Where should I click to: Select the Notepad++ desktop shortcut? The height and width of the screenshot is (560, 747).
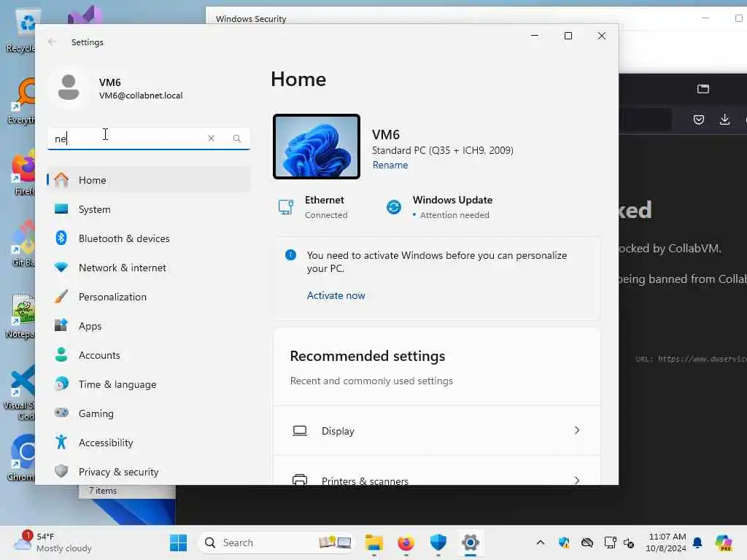21,315
